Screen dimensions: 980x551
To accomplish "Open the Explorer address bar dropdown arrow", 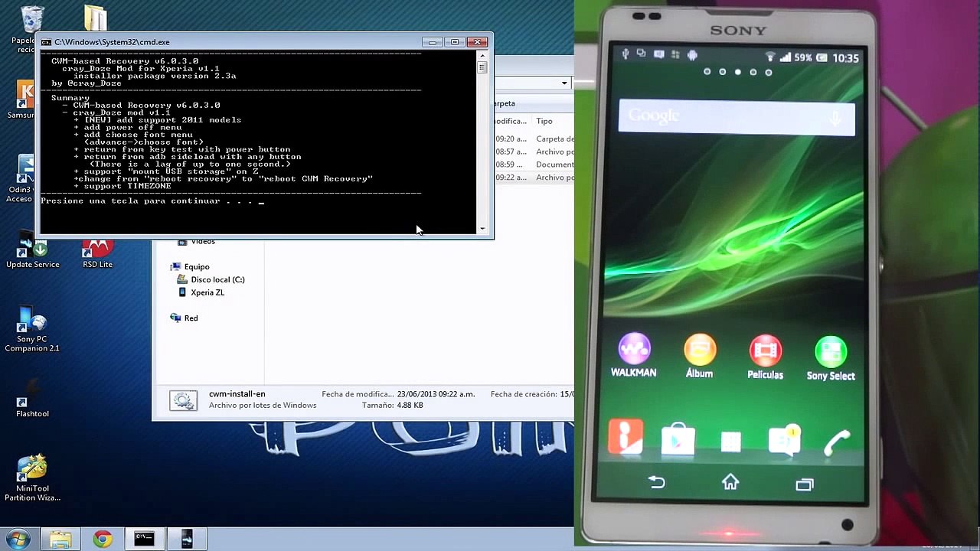I will click(x=564, y=83).
